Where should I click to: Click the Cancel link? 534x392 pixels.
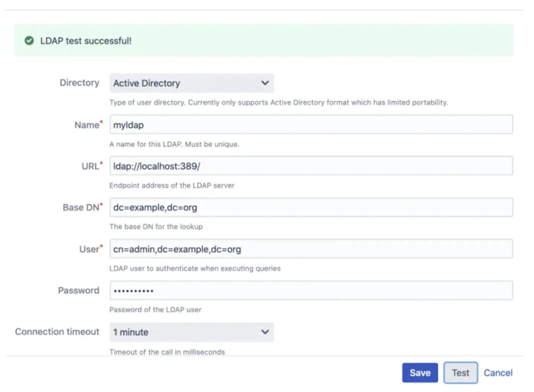[x=498, y=373]
